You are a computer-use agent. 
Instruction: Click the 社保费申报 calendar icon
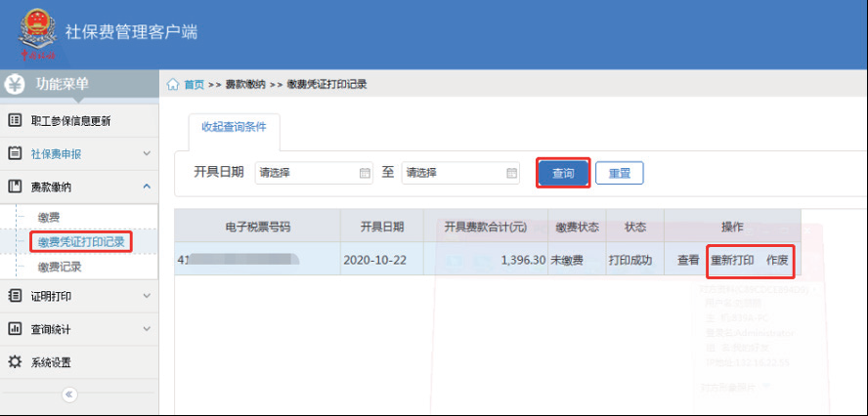point(15,153)
